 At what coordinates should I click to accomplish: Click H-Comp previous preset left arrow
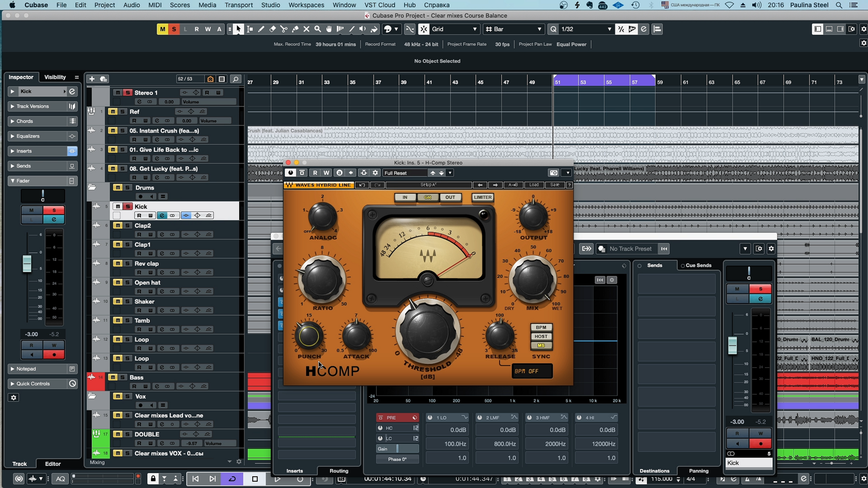click(x=480, y=185)
